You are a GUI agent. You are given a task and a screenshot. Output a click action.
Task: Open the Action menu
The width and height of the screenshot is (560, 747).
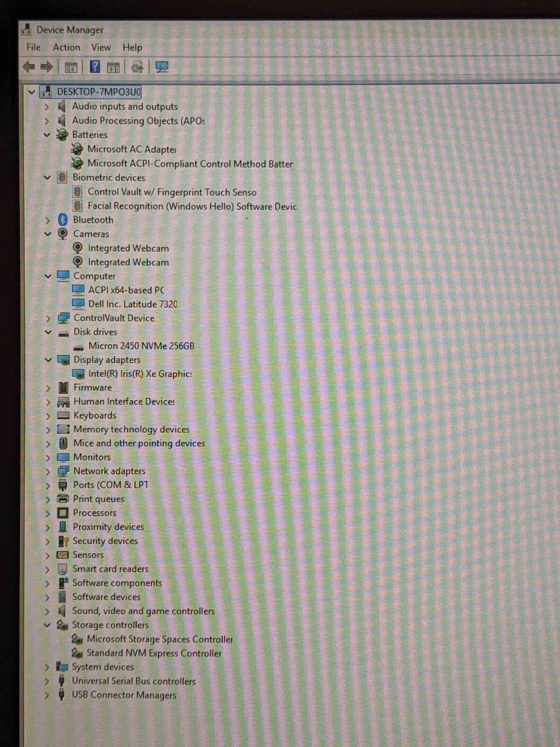point(66,48)
